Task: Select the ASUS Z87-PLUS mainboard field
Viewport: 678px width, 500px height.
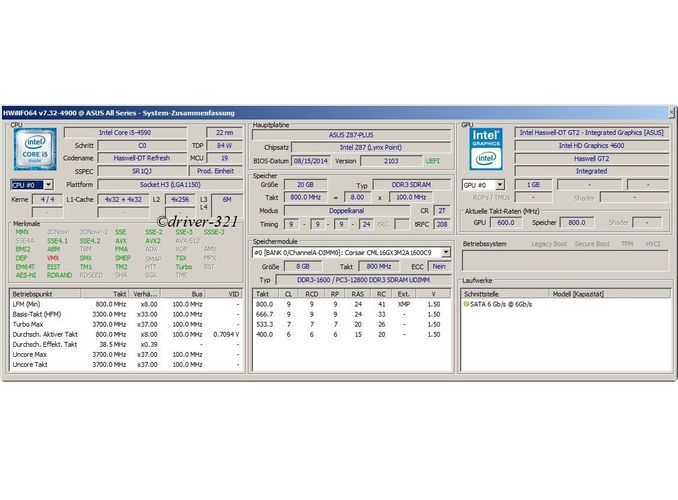Action: point(351,135)
